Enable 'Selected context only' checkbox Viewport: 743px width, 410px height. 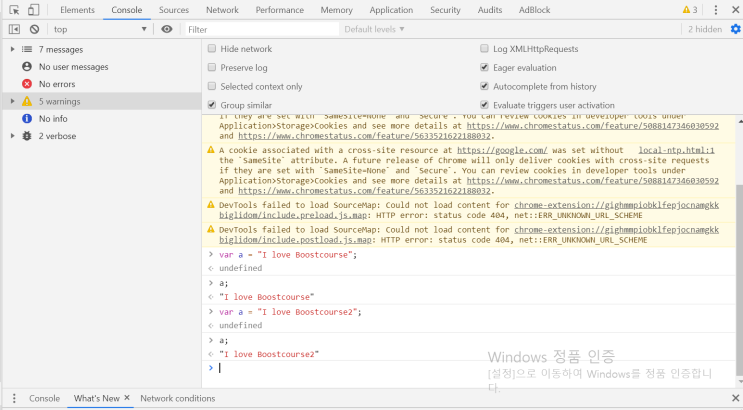(x=212, y=86)
